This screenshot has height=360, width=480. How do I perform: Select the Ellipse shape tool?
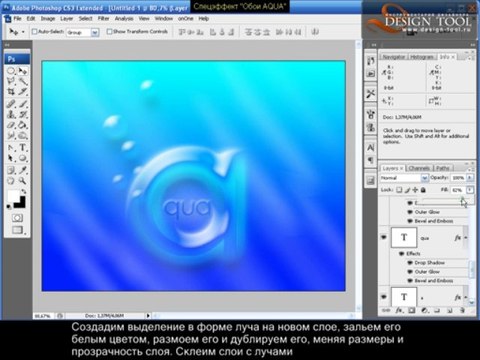[x=23, y=158]
